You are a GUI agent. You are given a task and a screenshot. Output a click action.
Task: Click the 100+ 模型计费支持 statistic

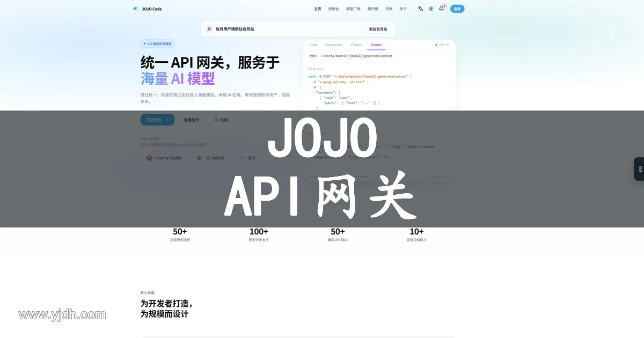click(x=259, y=235)
